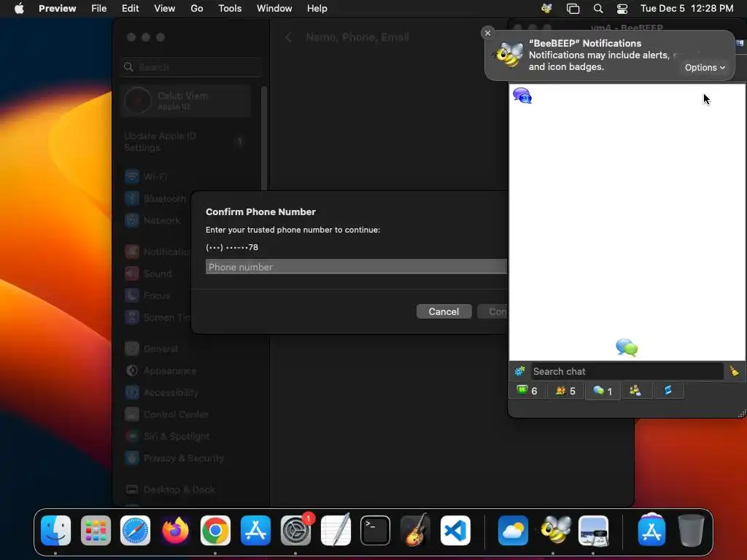Open the Apple menu

pos(19,9)
